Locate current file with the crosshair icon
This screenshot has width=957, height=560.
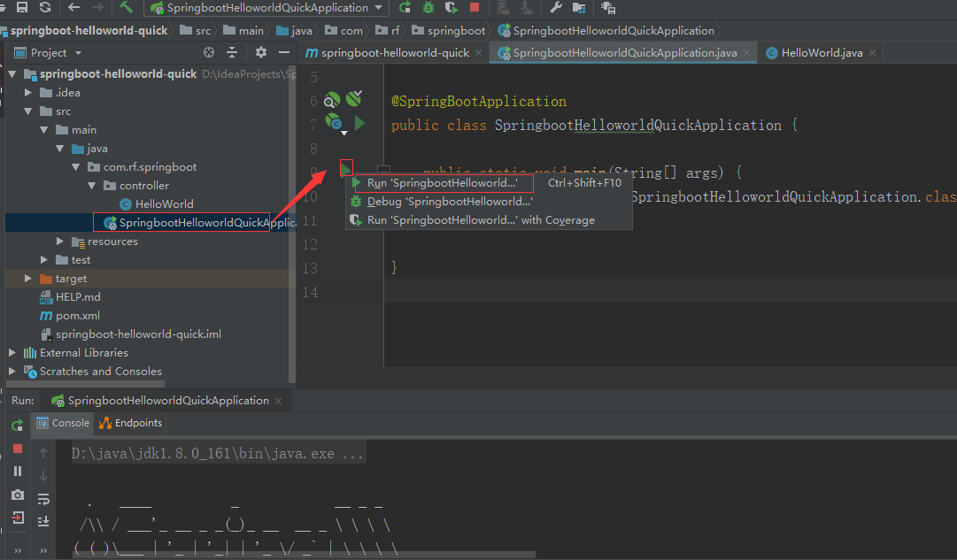coord(209,52)
